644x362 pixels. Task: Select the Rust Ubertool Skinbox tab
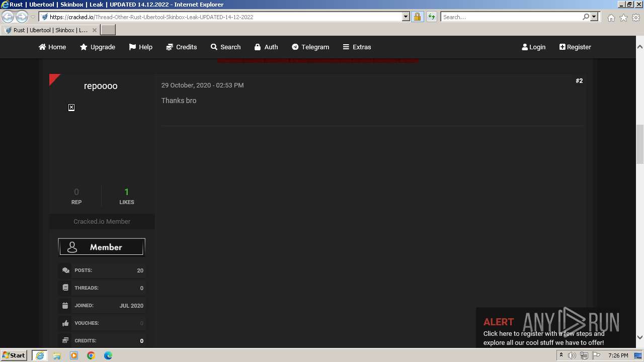50,30
